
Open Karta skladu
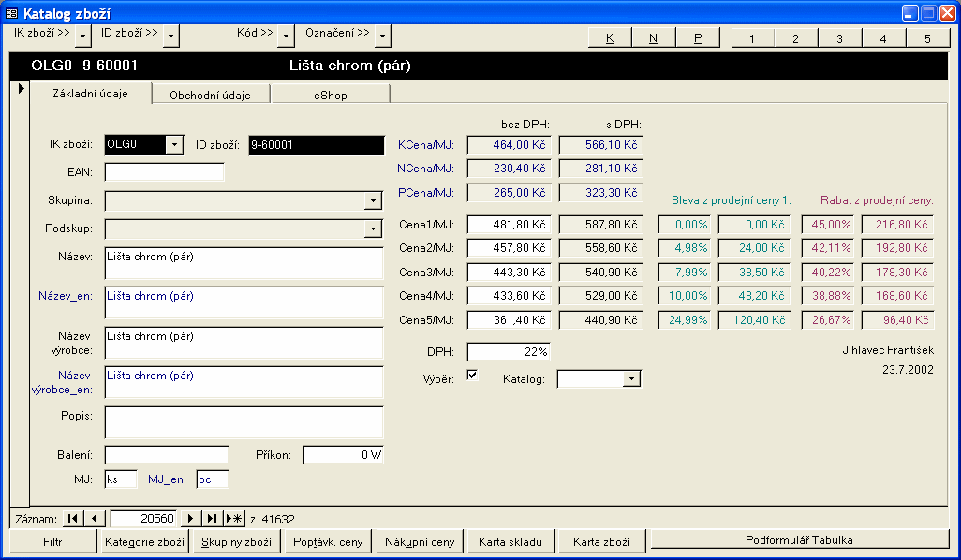pos(510,541)
